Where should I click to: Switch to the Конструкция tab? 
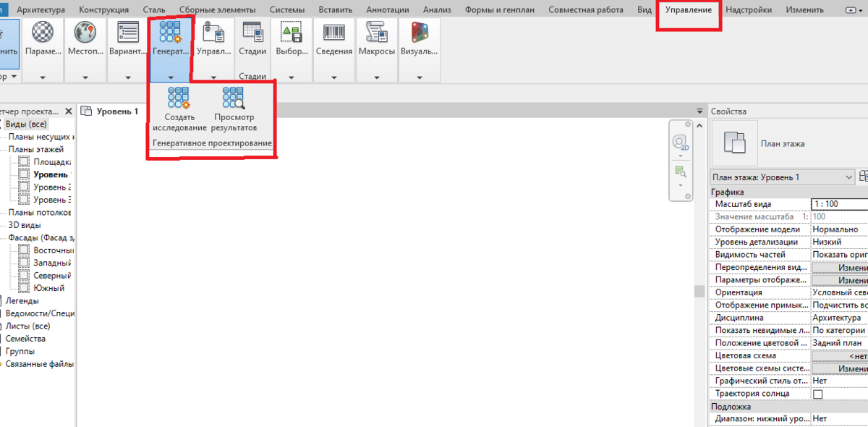pyautogui.click(x=103, y=10)
